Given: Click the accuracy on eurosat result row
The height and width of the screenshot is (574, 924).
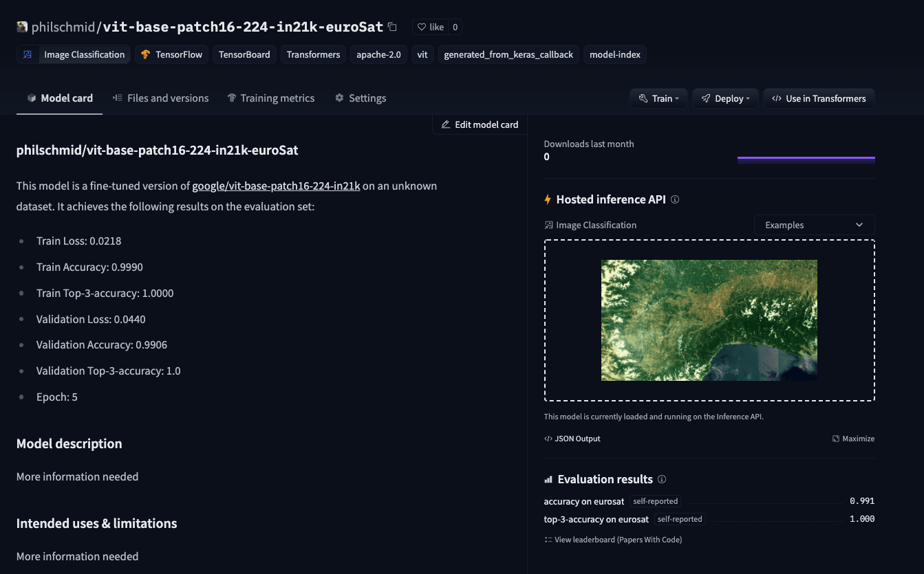Looking at the screenshot, I should pyautogui.click(x=709, y=501).
